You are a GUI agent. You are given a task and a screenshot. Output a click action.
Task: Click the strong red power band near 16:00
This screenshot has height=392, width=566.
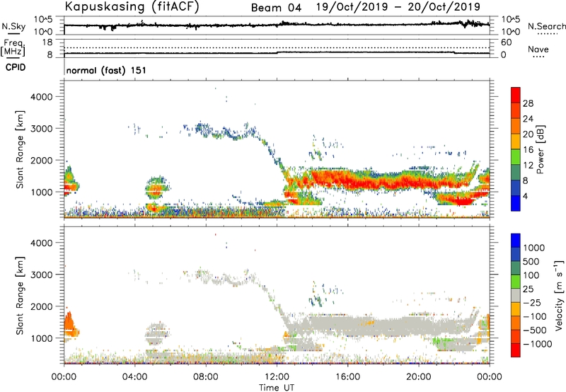tap(348, 179)
